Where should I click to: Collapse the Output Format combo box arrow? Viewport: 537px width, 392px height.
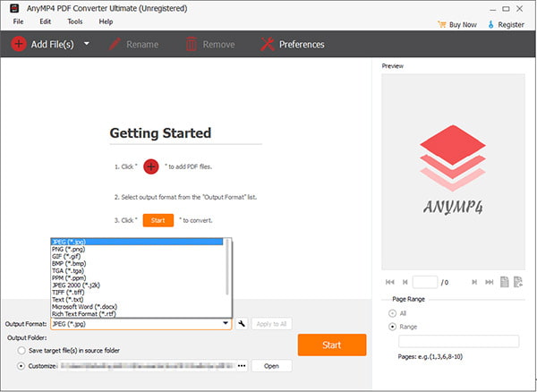(x=226, y=323)
